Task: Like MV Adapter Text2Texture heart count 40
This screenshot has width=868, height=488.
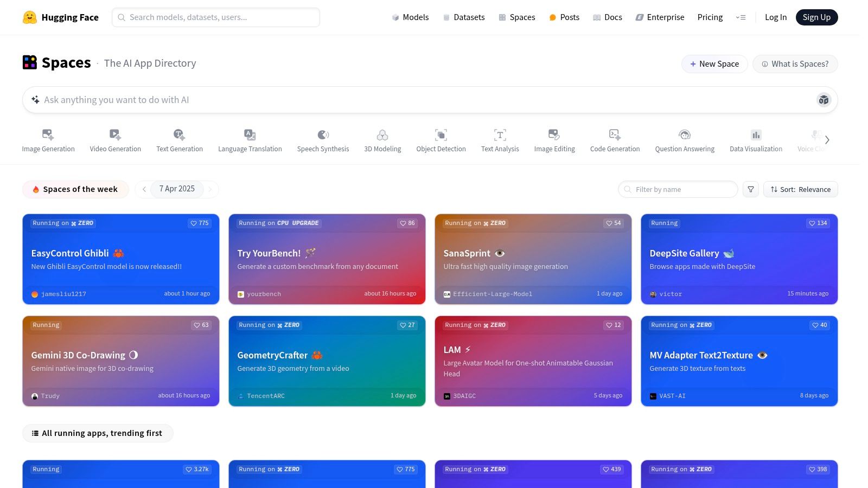Action: (x=820, y=325)
